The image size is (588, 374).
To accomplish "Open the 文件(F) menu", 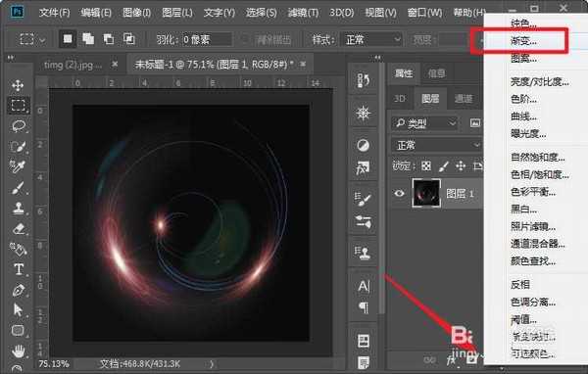I will [54, 13].
